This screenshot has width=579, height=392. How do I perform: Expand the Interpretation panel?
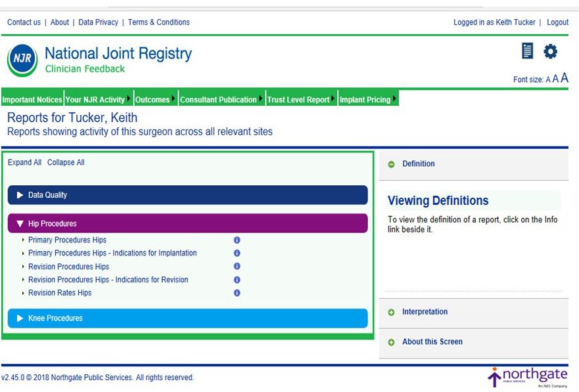pyautogui.click(x=425, y=312)
